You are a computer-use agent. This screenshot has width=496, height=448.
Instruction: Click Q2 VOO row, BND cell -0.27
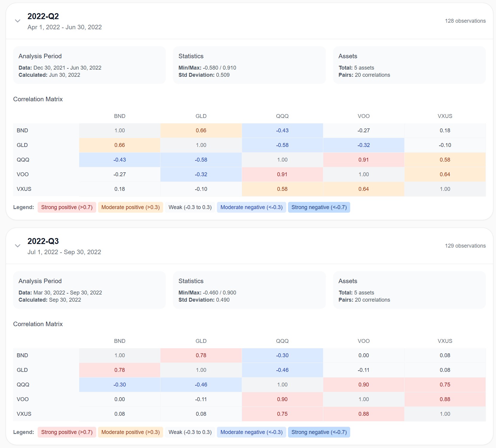[x=120, y=174]
